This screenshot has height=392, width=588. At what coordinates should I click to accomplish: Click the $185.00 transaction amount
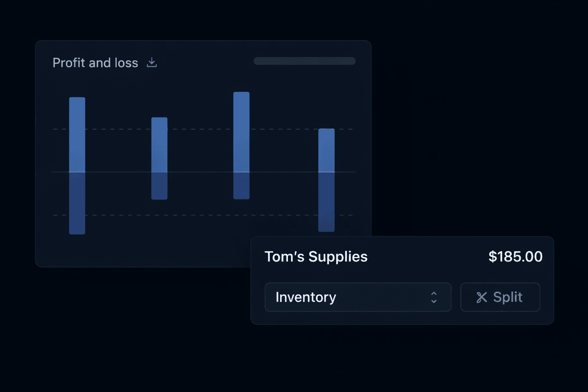(x=515, y=256)
